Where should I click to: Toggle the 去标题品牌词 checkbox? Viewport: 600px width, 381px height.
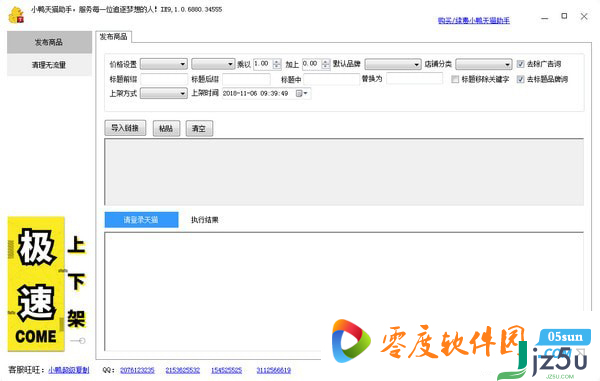tap(520, 79)
